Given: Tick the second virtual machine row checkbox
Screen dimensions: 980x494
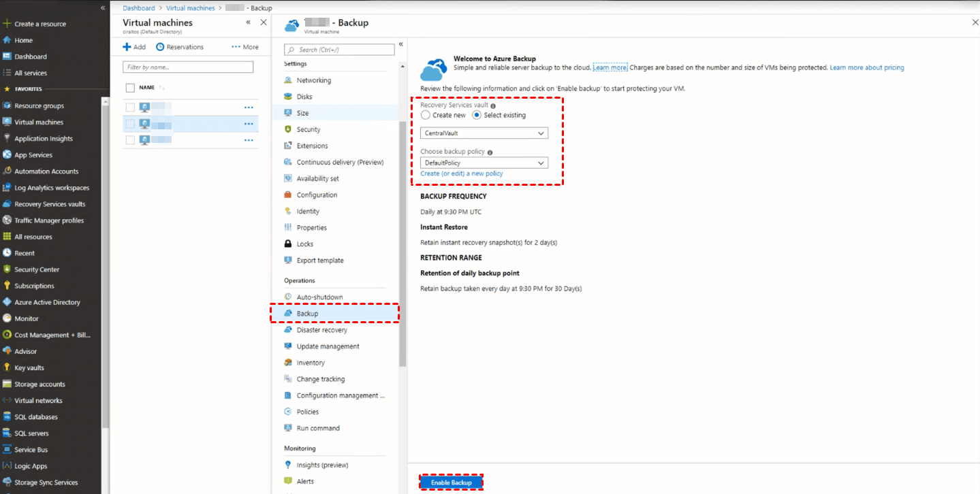Looking at the screenshot, I should (x=130, y=124).
